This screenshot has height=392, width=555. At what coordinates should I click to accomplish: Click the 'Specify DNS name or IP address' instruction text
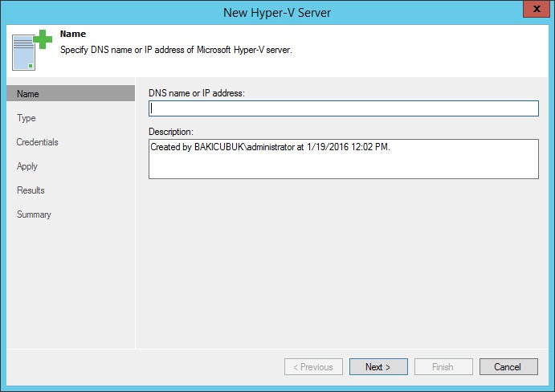[x=176, y=50]
